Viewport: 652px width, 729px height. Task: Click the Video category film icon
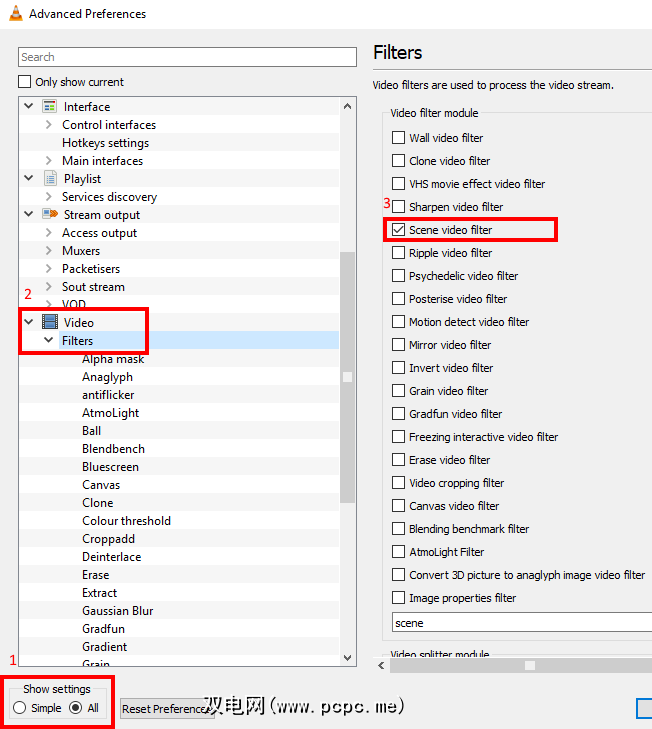[50, 322]
